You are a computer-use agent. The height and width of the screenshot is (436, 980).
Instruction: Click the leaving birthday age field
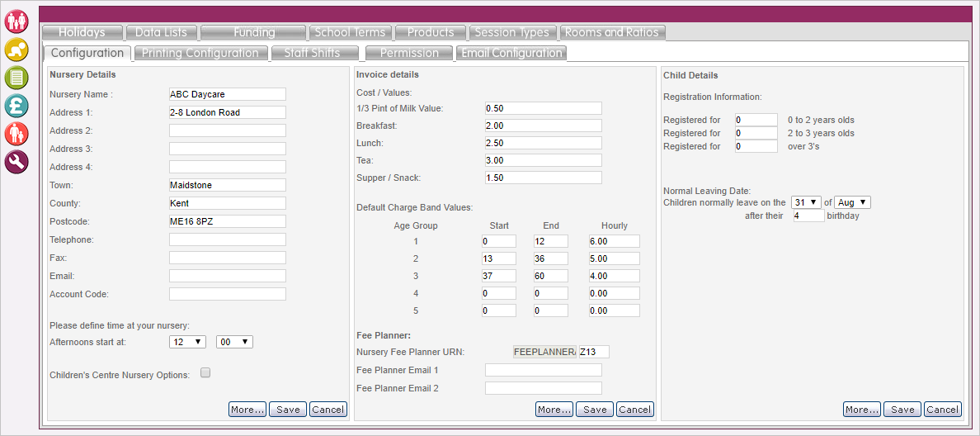(x=808, y=216)
